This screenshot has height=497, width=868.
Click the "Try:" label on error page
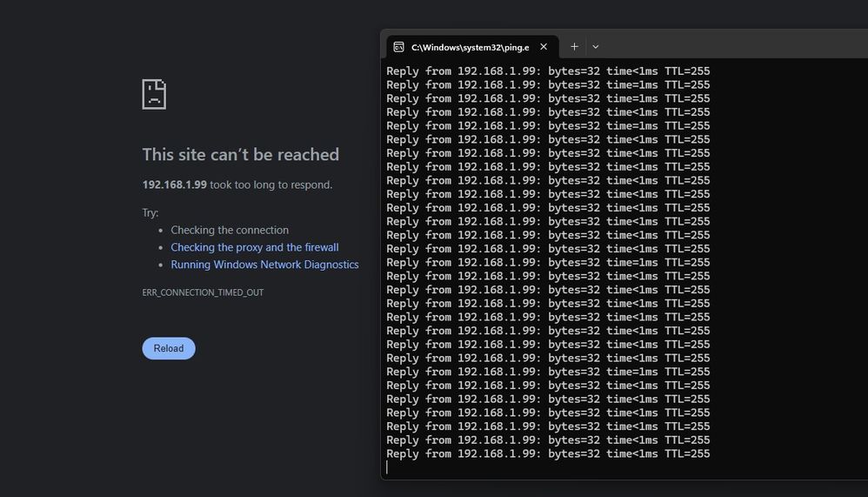(x=150, y=212)
